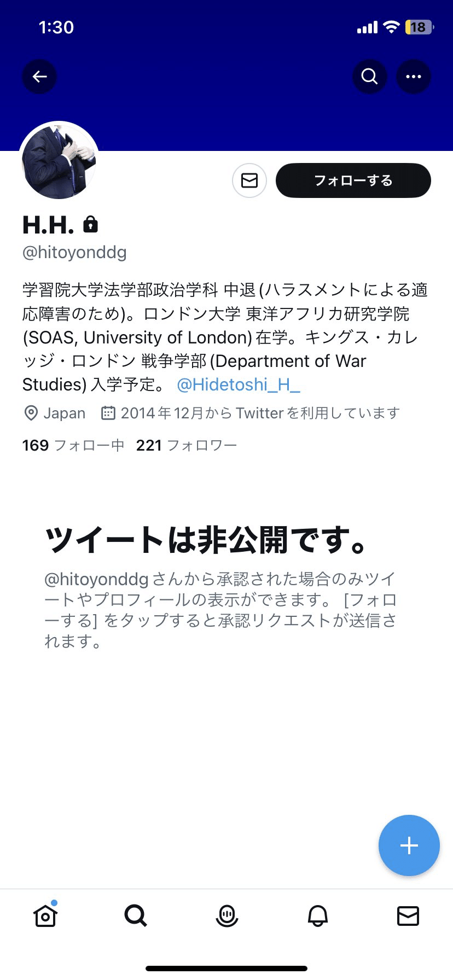Tap the lock icon next to H.H.

[x=91, y=223]
